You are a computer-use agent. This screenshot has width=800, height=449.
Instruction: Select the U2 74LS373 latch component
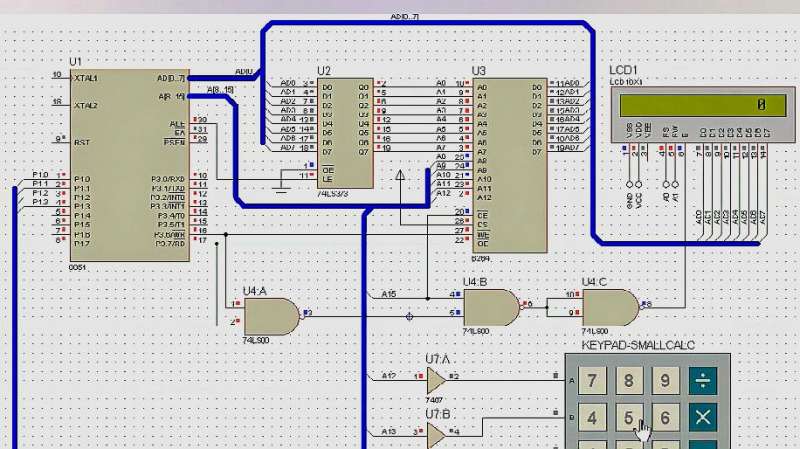345,133
